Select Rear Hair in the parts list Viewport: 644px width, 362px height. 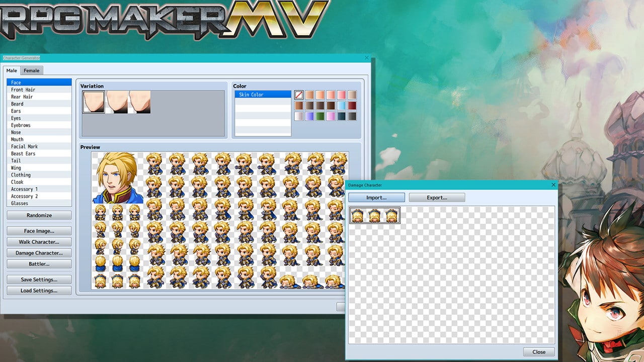[x=39, y=97]
